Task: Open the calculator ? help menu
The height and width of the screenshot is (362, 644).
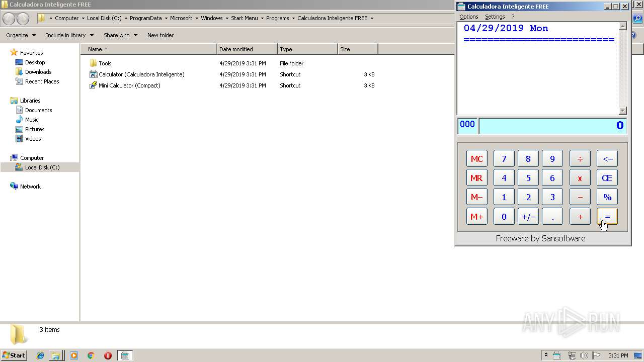Action: coord(513,17)
